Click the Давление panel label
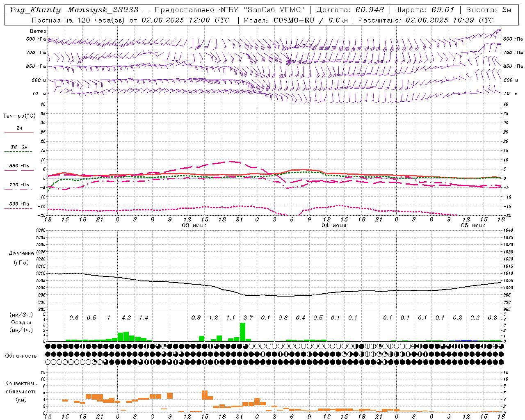 tap(21, 253)
